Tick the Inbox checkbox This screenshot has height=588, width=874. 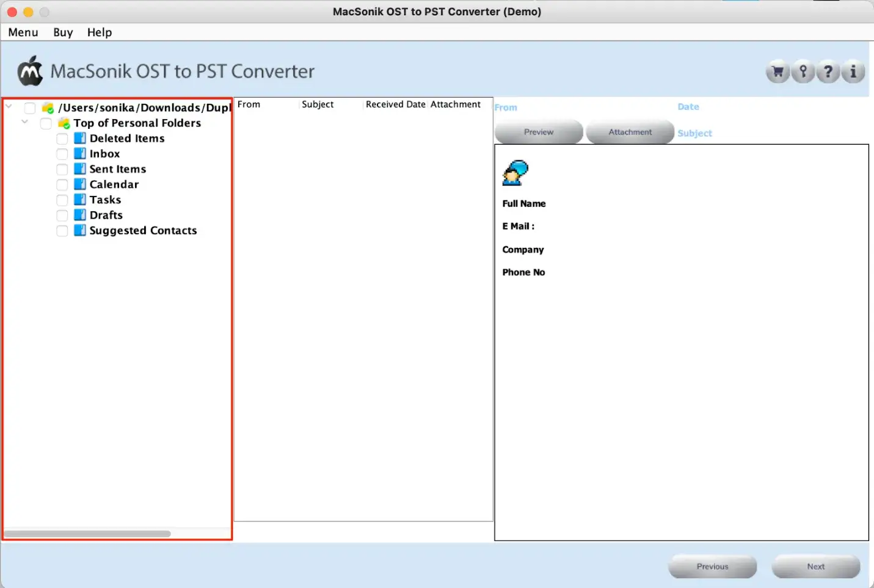pyautogui.click(x=62, y=154)
